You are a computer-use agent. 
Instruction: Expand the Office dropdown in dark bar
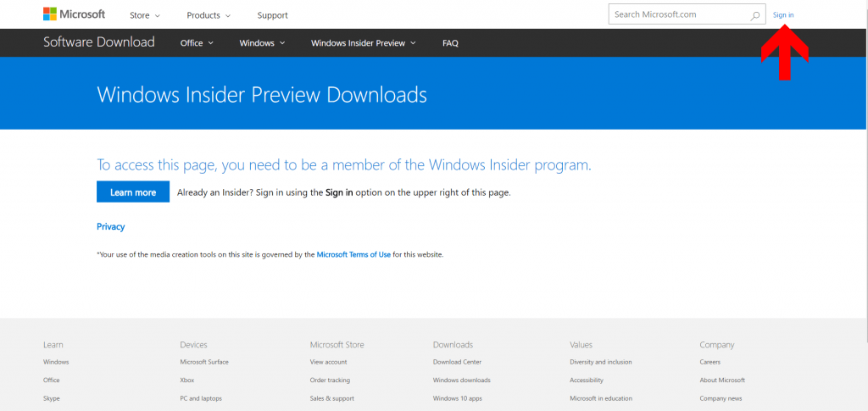point(197,43)
